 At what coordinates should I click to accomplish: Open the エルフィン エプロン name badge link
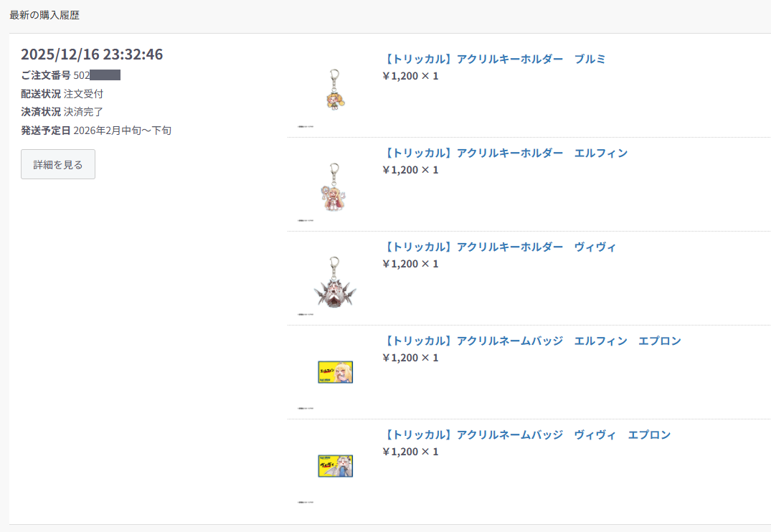[531, 341]
